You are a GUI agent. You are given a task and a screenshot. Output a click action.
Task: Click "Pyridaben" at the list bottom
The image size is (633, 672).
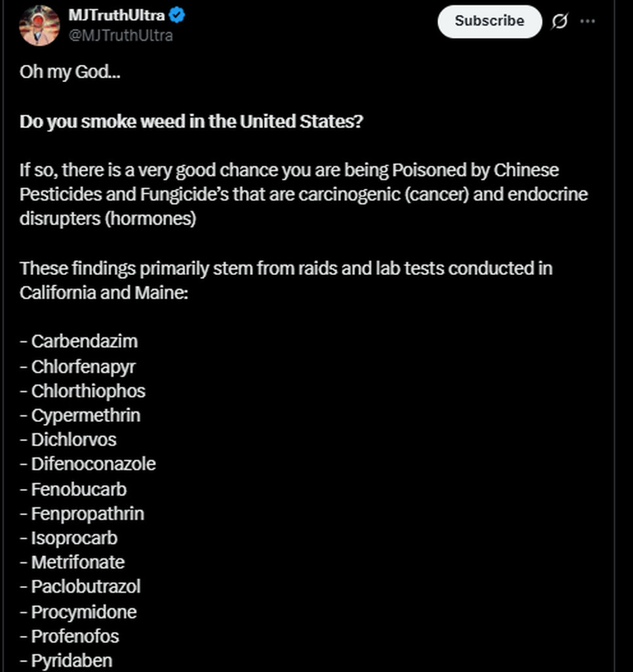[71, 660]
